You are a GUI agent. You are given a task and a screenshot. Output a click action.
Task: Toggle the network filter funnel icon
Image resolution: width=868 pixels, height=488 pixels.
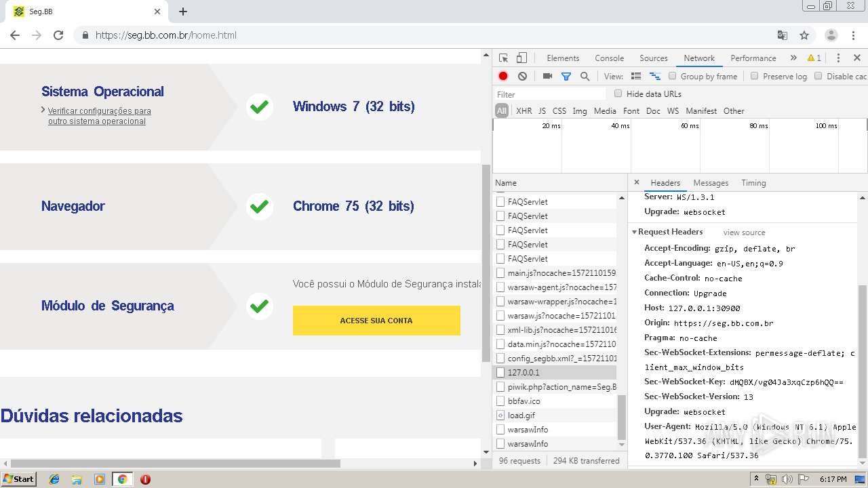click(x=566, y=77)
